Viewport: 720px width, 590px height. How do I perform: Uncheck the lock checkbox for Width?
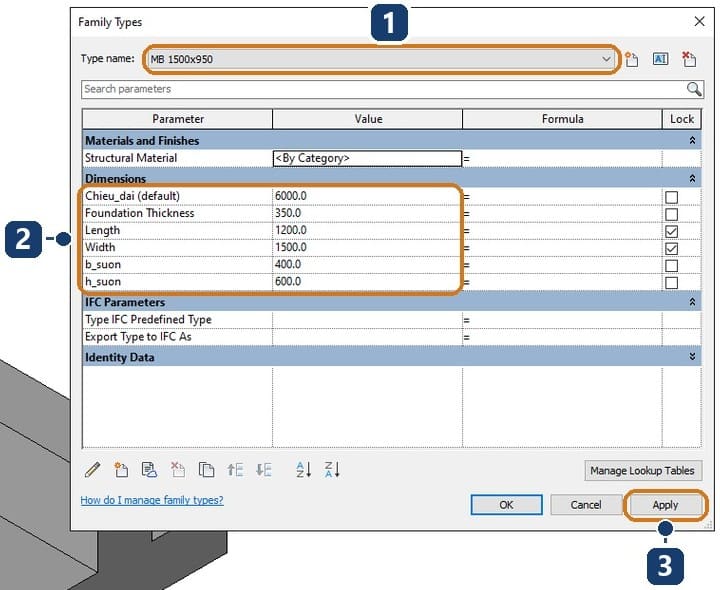(x=671, y=249)
